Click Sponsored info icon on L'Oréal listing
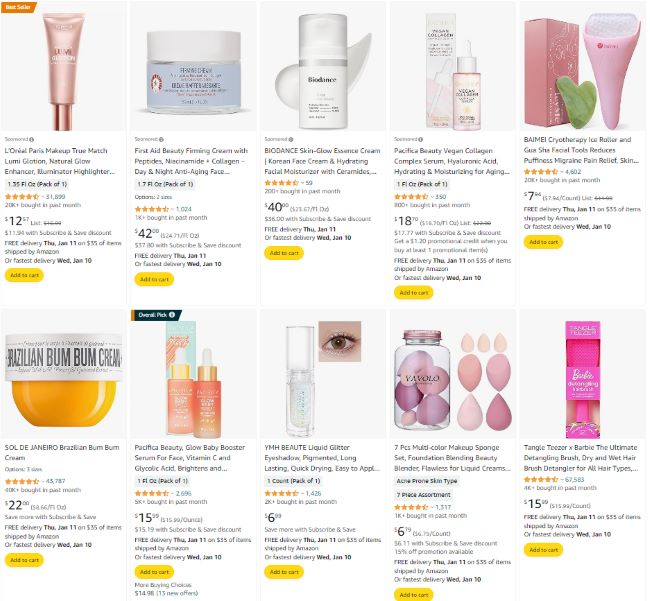Screen dimensions: 650x601 click(x=32, y=139)
